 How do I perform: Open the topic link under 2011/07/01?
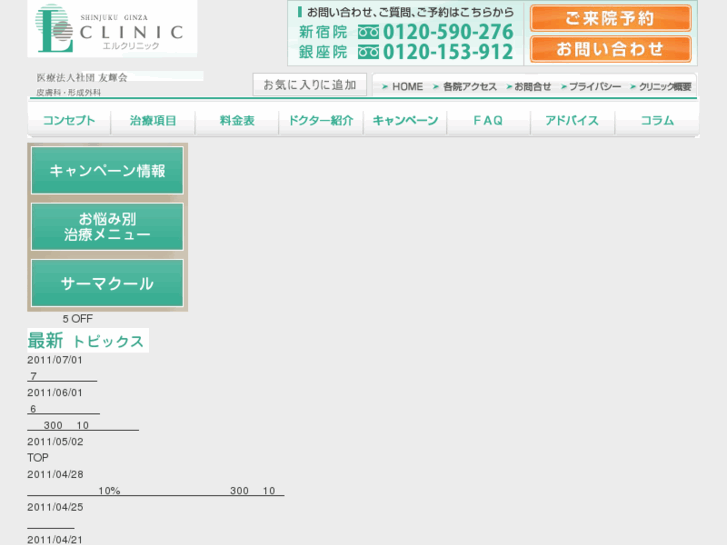point(62,376)
